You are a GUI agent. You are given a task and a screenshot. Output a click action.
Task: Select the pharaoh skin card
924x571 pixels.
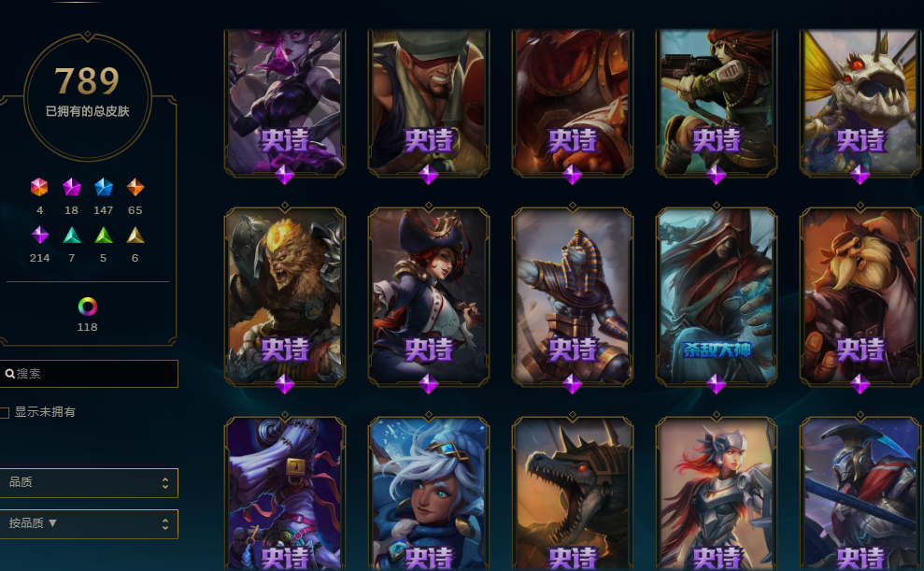point(572,297)
